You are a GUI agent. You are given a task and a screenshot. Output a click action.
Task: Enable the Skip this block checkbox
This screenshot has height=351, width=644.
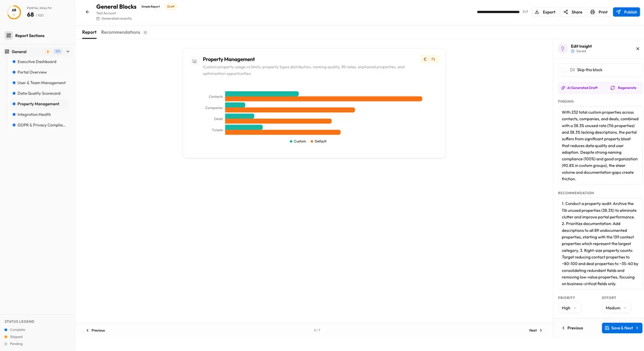coord(565,70)
